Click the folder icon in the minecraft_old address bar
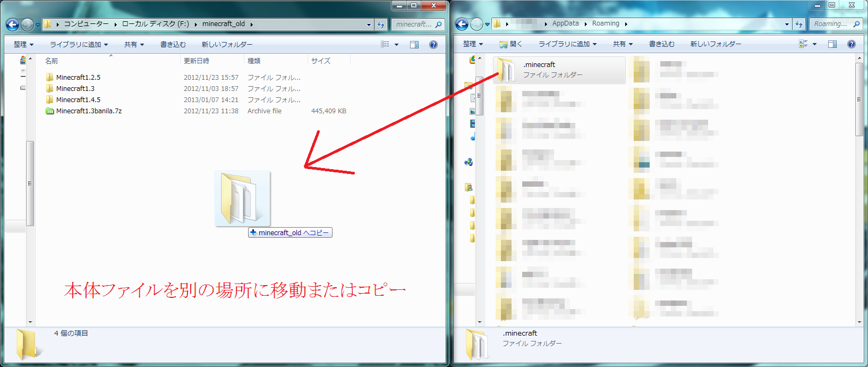This screenshot has width=868, height=367. (47, 24)
